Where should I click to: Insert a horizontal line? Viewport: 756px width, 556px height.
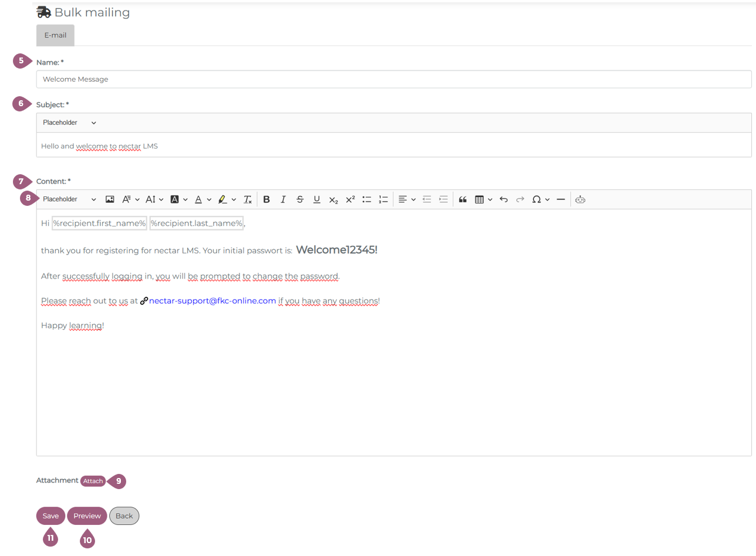click(x=561, y=199)
